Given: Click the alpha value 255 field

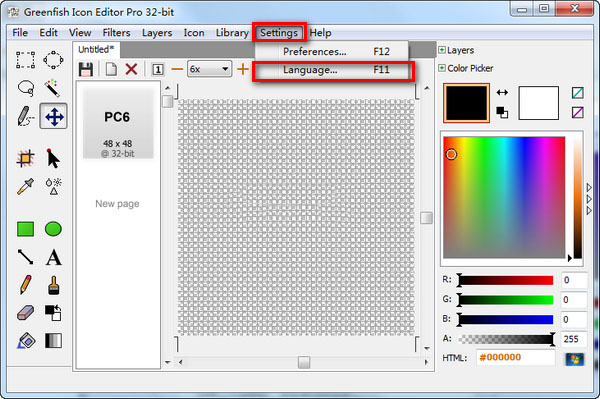Looking at the screenshot, I should 574,339.
